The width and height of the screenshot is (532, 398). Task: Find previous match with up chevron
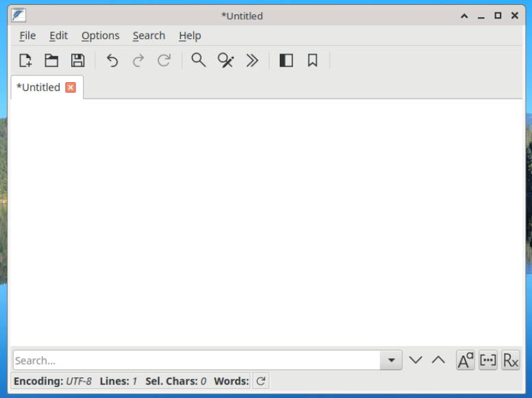click(x=438, y=360)
